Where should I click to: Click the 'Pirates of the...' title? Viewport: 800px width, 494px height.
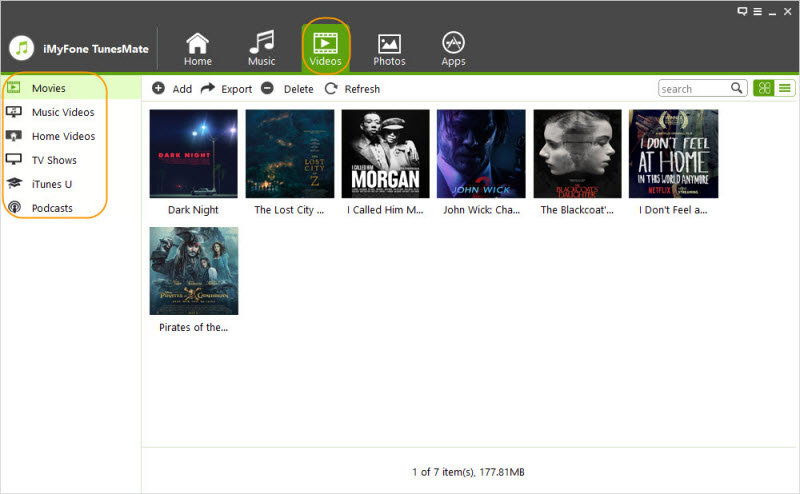[x=193, y=328]
